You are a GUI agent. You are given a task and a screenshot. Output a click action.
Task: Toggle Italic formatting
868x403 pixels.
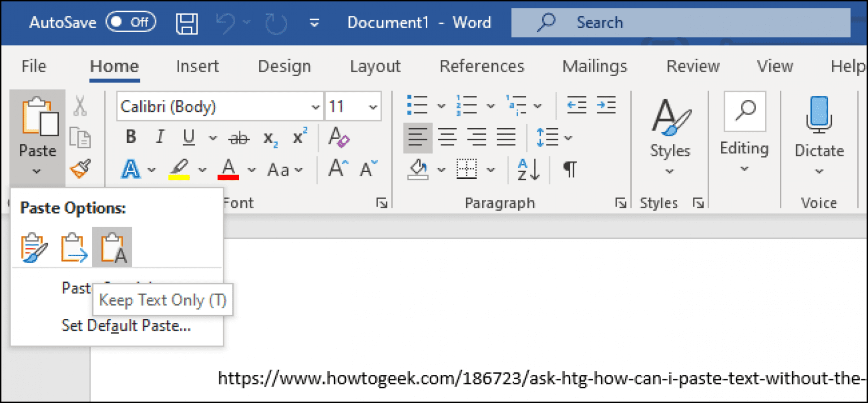[160, 137]
